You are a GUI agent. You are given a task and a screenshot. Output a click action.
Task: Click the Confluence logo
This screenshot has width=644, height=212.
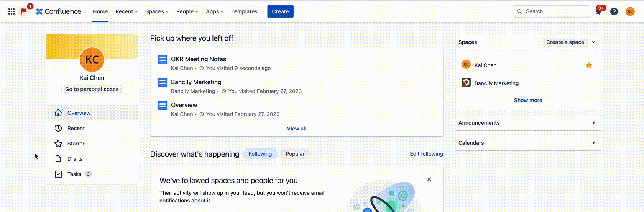pyautogui.click(x=59, y=11)
